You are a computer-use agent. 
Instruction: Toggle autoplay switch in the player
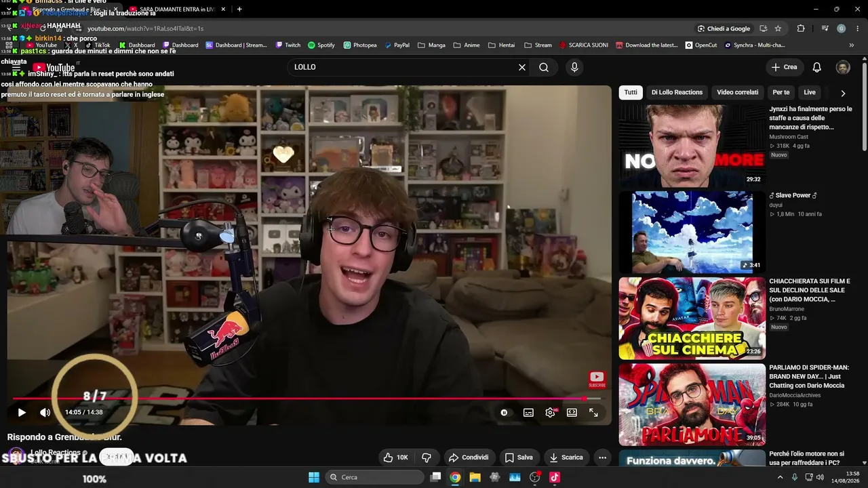(x=504, y=412)
